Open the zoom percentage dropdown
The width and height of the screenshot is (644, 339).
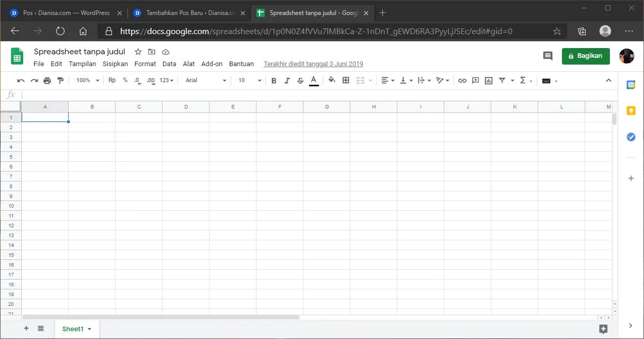pos(86,80)
